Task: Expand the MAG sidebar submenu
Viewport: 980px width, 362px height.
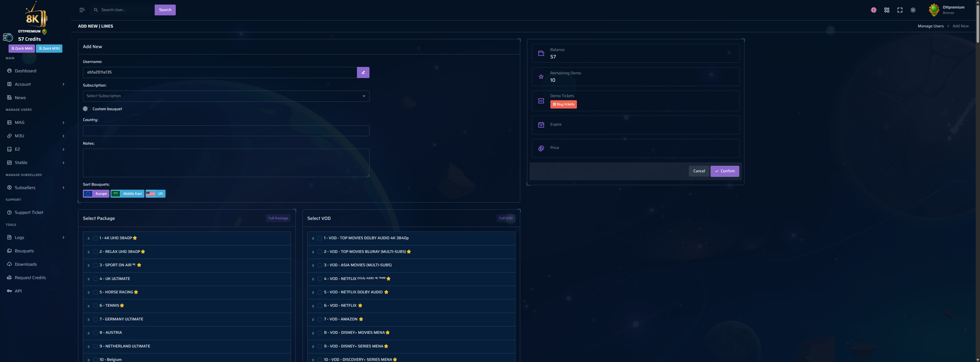Action: click(35, 122)
